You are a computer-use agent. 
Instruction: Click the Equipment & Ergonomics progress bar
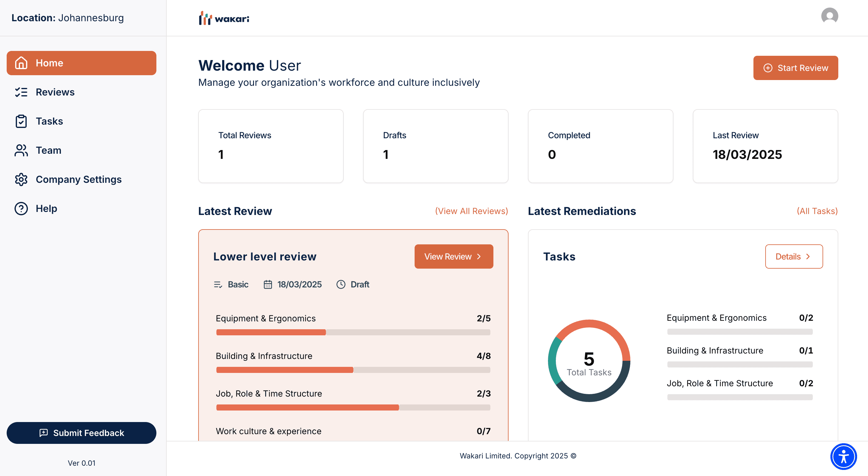[x=352, y=332]
